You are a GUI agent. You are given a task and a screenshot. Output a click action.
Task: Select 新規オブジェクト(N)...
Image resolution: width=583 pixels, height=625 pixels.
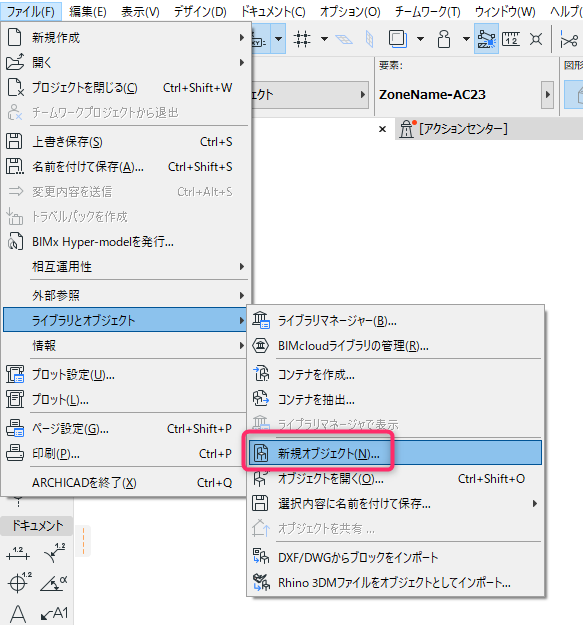[395, 453]
